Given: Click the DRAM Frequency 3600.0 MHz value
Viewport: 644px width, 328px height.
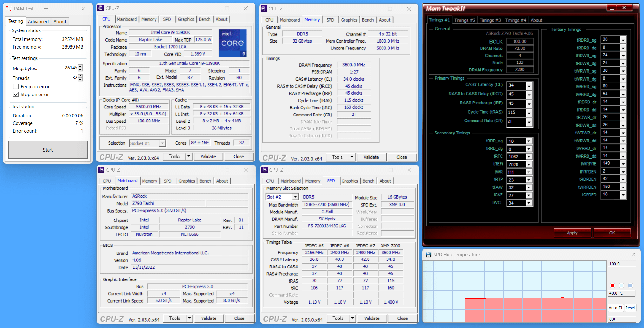Looking at the screenshot, I should tap(354, 65).
